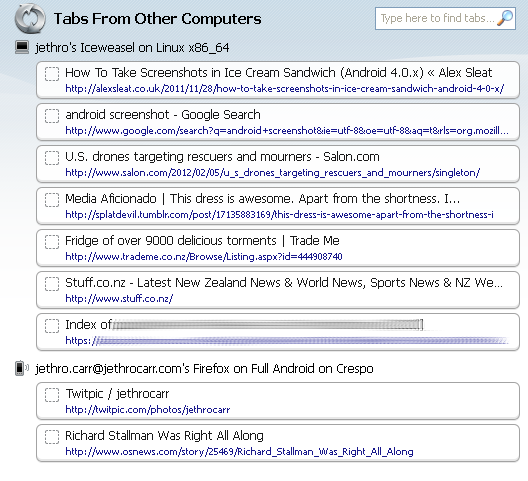Follow the osnews.com Stallman story URL

tap(239, 452)
